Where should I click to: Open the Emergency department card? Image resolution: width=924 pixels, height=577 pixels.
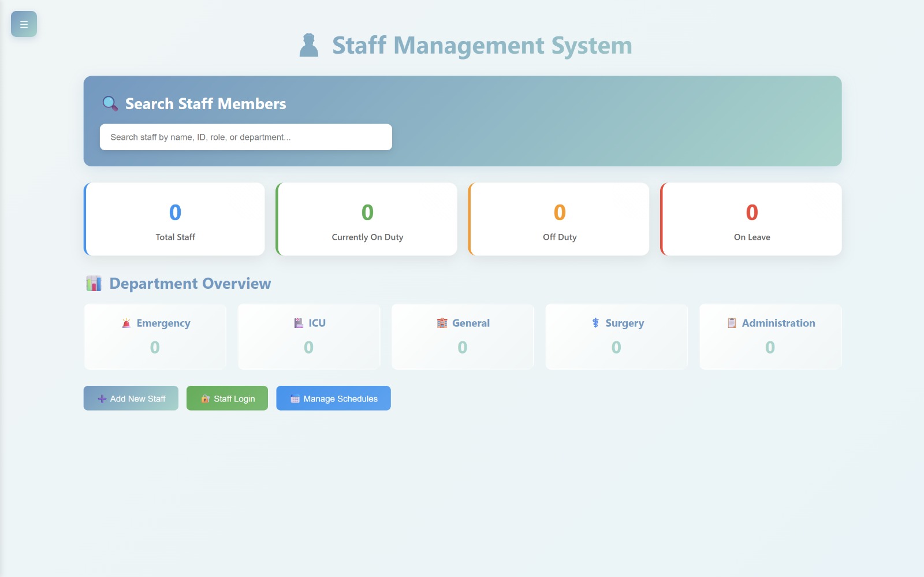point(155,337)
